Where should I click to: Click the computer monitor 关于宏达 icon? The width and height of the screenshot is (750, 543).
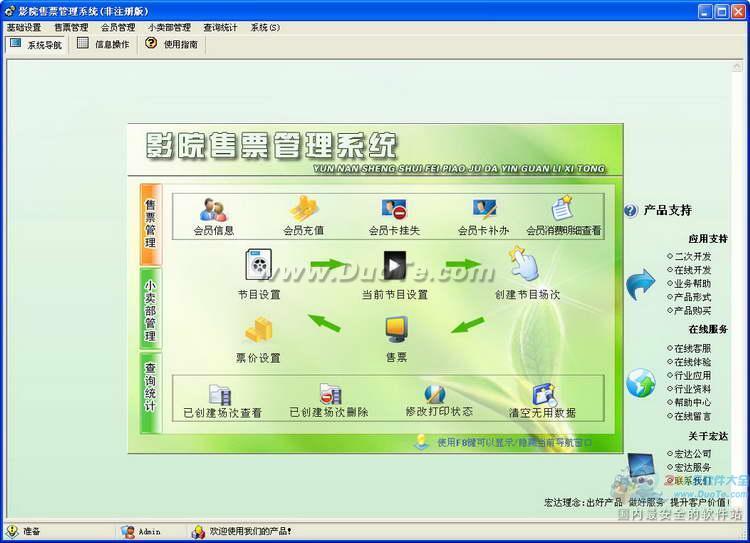[641, 466]
